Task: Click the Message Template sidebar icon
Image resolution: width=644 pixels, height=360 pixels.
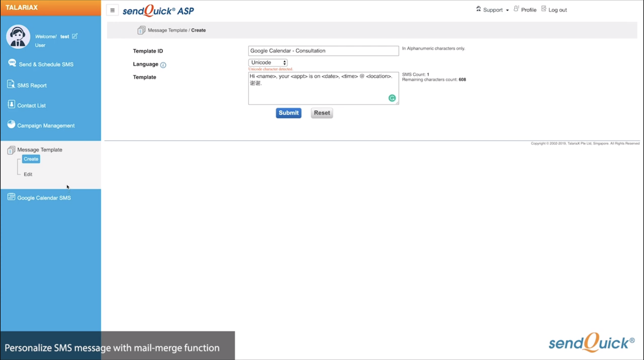Action: click(11, 150)
